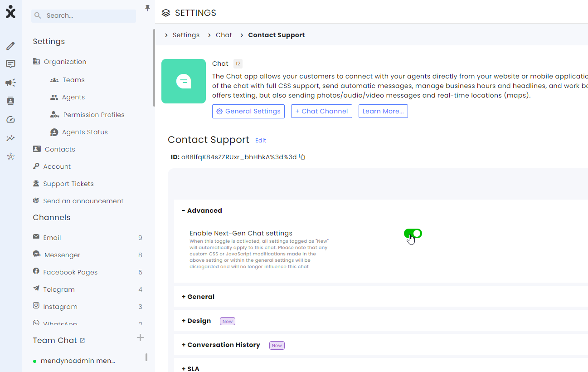The width and height of the screenshot is (588, 372).
Task: Go to Teams in sidebar
Action: [67, 80]
